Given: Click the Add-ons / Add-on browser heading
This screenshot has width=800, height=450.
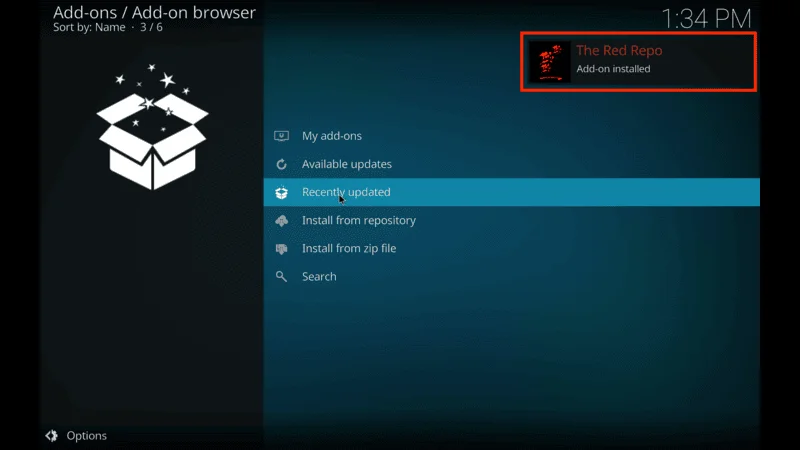Looking at the screenshot, I should (x=154, y=13).
